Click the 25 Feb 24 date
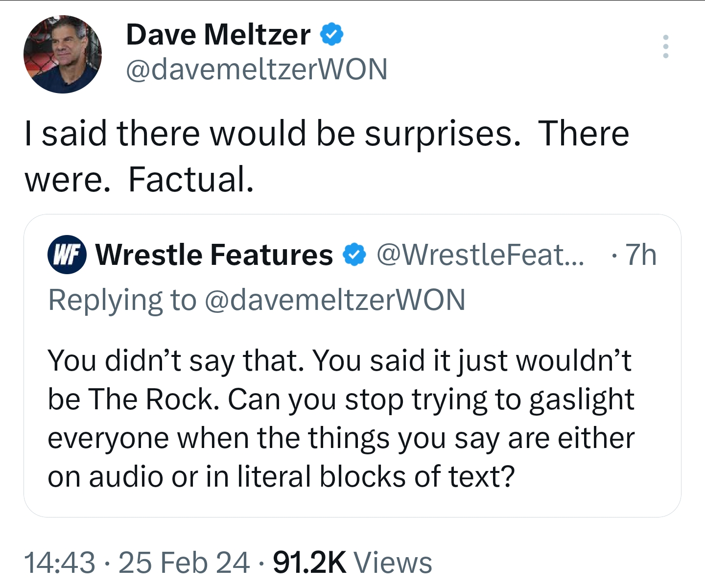Image resolution: width=705 pixels, height=588 pixels. point(184,562)
